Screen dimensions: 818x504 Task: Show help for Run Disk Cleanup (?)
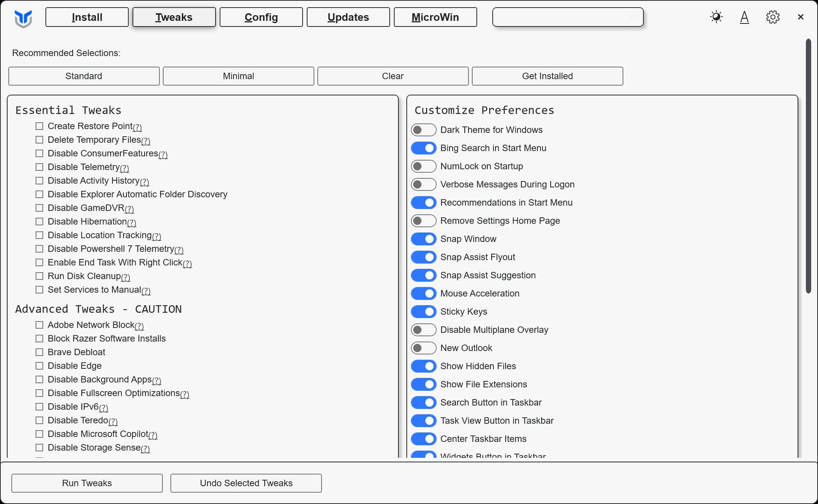[126, 277]
